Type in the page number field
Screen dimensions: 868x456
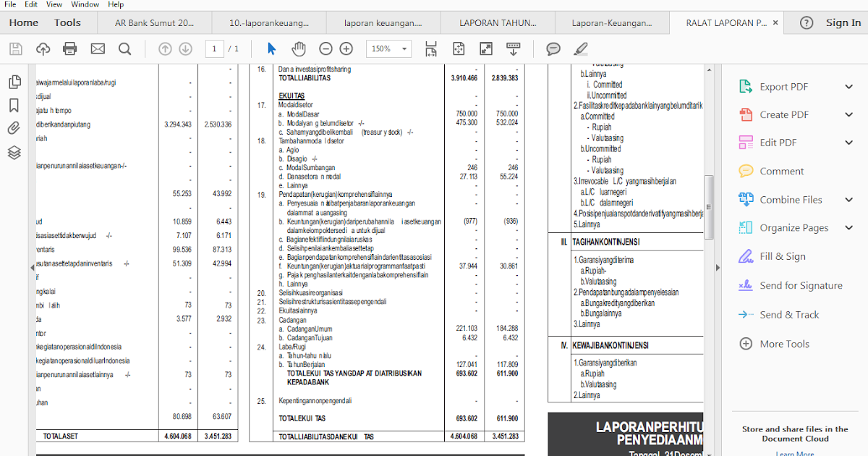click(214, 48)
